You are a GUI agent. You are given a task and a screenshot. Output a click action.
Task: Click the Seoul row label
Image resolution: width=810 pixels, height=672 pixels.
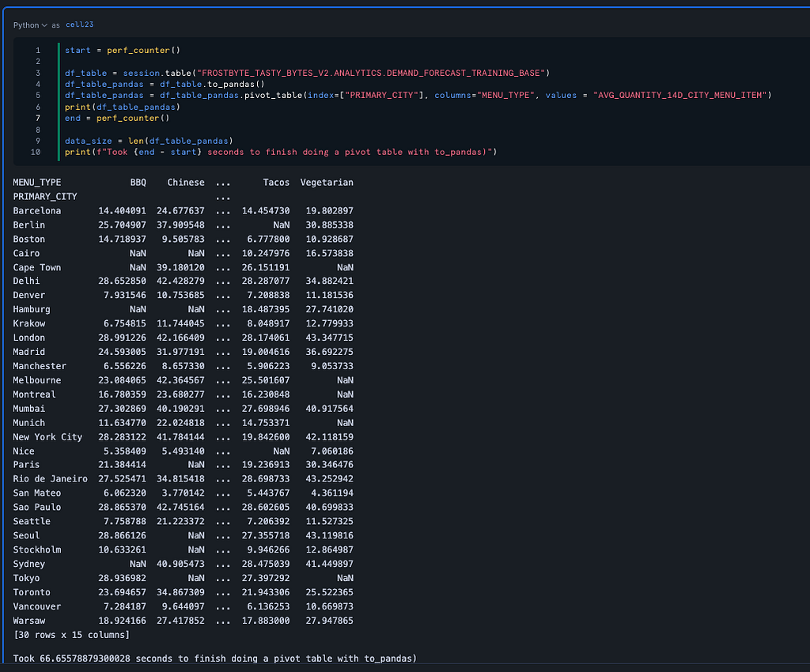(x=26, y=536)
